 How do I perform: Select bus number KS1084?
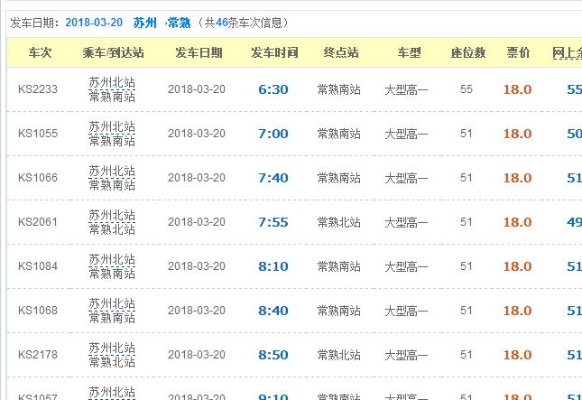coord(38,266)
